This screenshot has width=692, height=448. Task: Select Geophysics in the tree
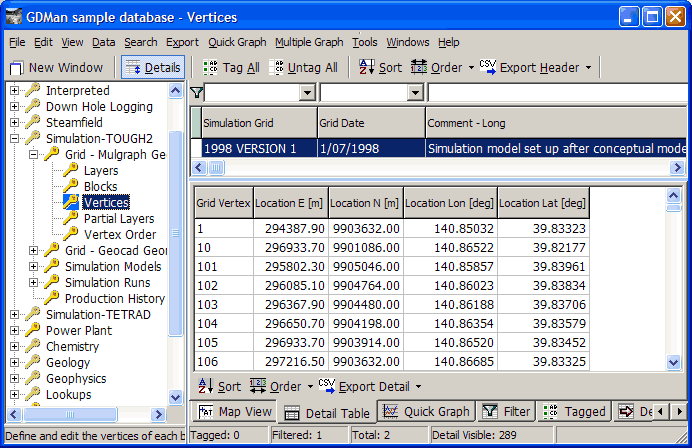pos(76,379)
